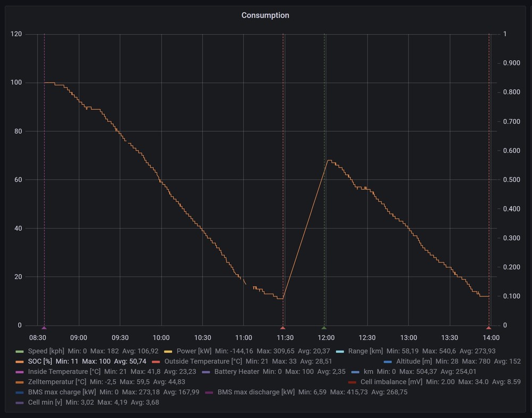532x418 pixels.
Task: Click the red annotation triangle near 14:00
Action: coord(488,328)
